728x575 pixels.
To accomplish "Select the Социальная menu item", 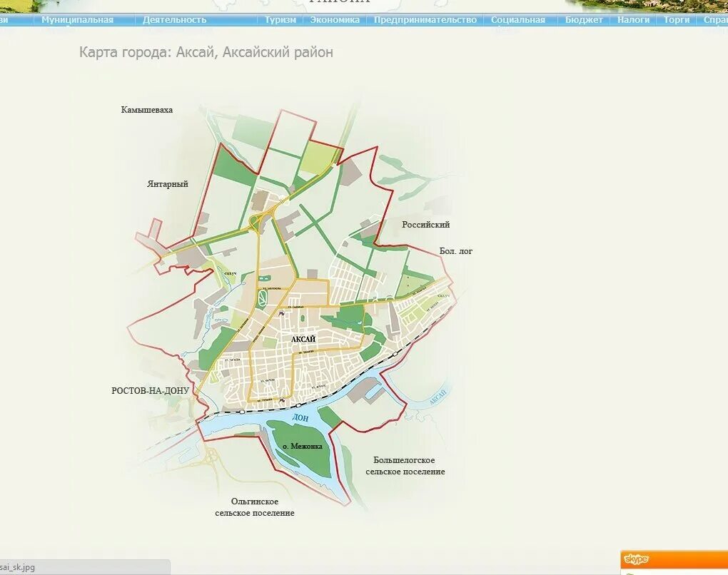I will coord(517,20).
